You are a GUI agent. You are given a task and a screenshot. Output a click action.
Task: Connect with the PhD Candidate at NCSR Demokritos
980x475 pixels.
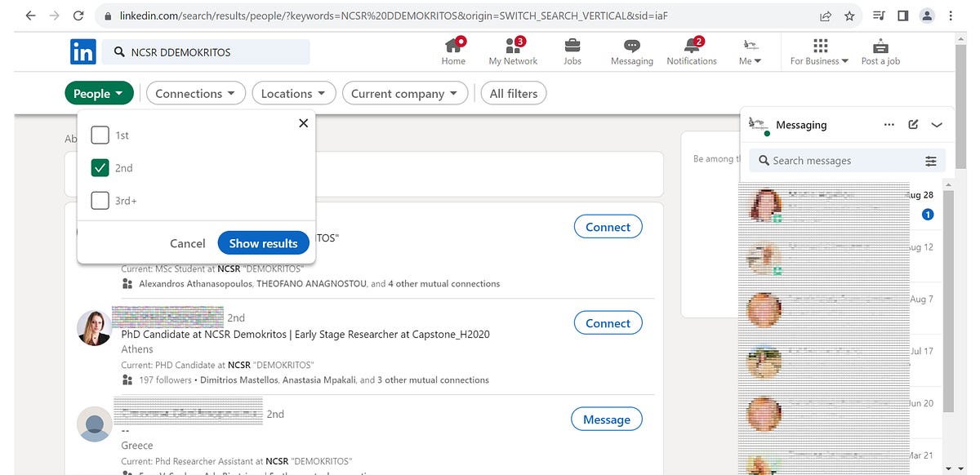point(608,322)
